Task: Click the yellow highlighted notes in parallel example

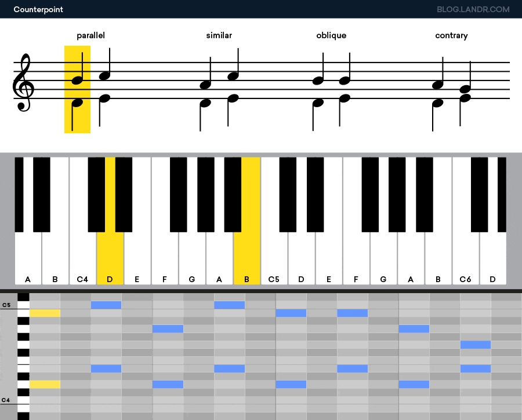Action: [x=77, y=89]
